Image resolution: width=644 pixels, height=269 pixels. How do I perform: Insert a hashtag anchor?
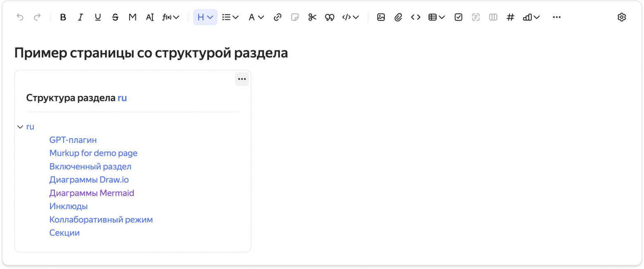[x=510, y=17]
